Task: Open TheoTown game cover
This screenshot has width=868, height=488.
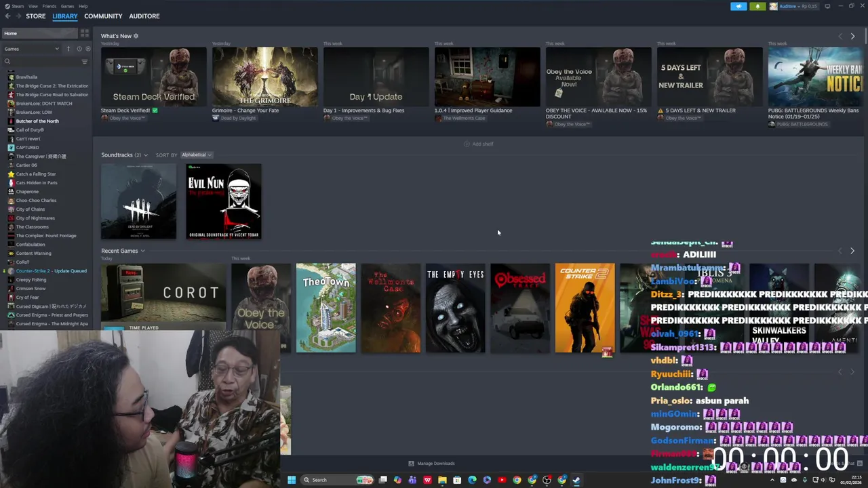Action: (x=325, y=308)
